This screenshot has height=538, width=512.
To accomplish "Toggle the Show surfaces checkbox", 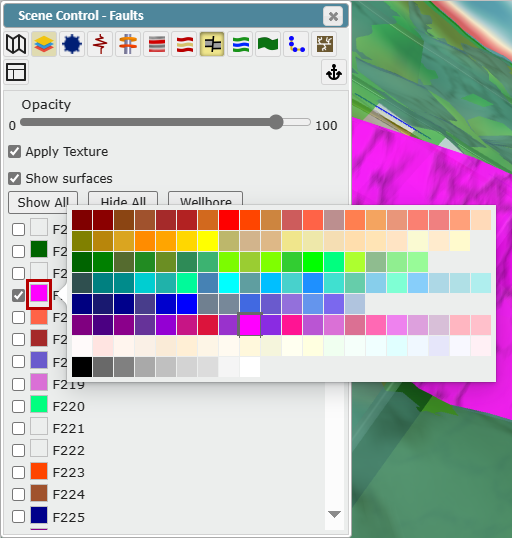I will tap(14, 178).
